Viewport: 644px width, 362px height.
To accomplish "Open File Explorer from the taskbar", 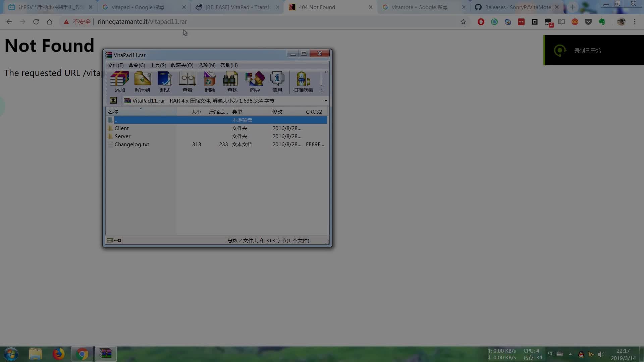I will (35, 354).
